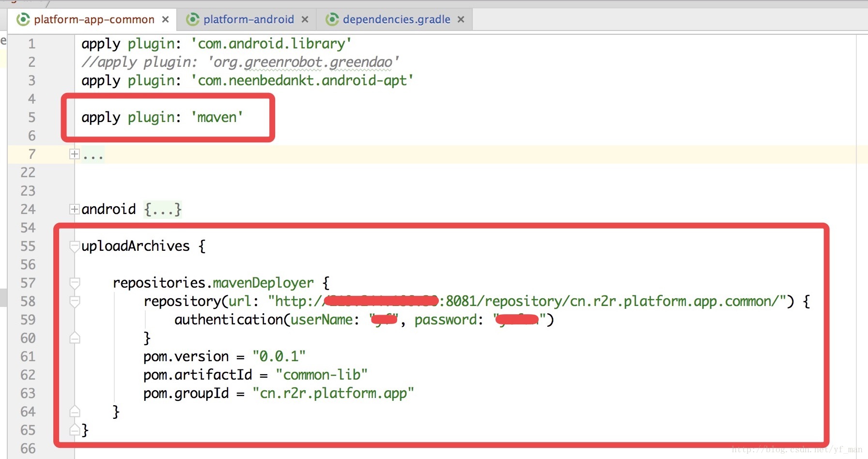Click the folded '...' placeholder on line 7
Screen dimensions: 868x459
(x=93, y=155)
